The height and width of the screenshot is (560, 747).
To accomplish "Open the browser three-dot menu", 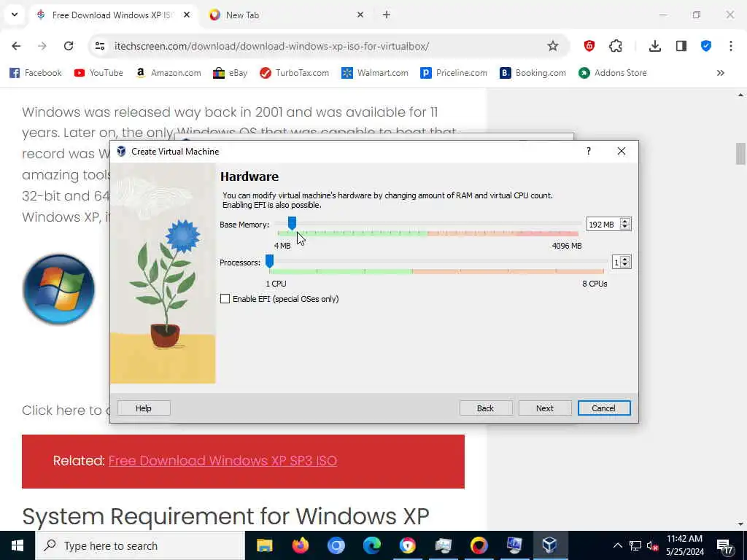I will tap(731, 46).
